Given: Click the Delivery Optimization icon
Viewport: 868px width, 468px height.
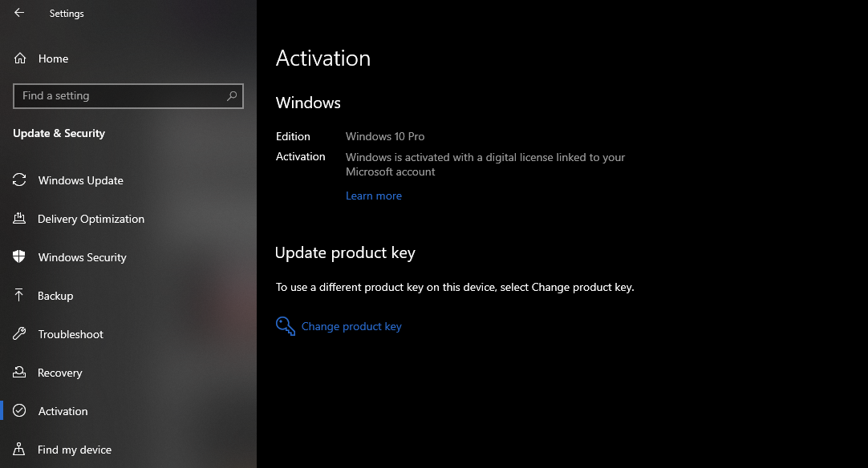Looking at the screenshot, I should (x=19, y=218).
